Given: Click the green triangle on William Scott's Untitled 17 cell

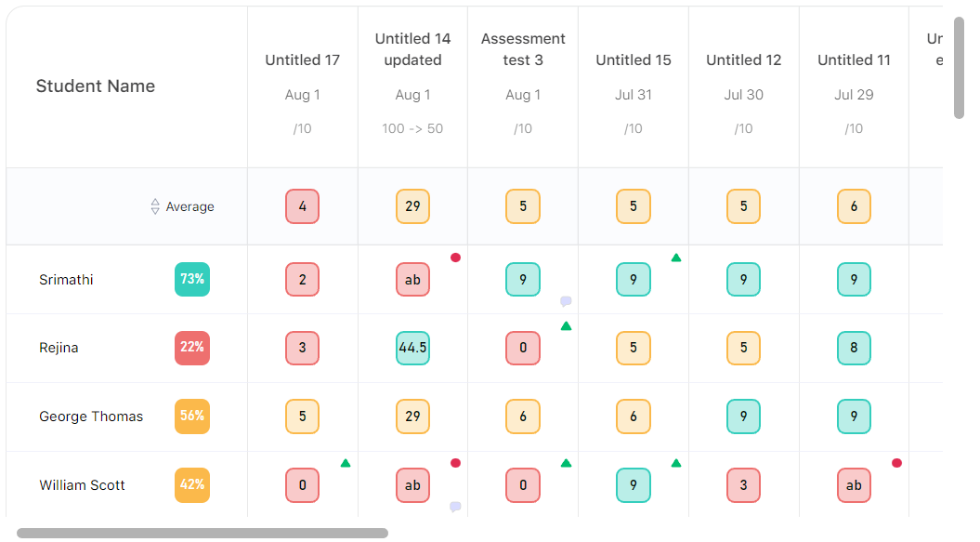Looking at the screenshot, I should pos(345,461).
